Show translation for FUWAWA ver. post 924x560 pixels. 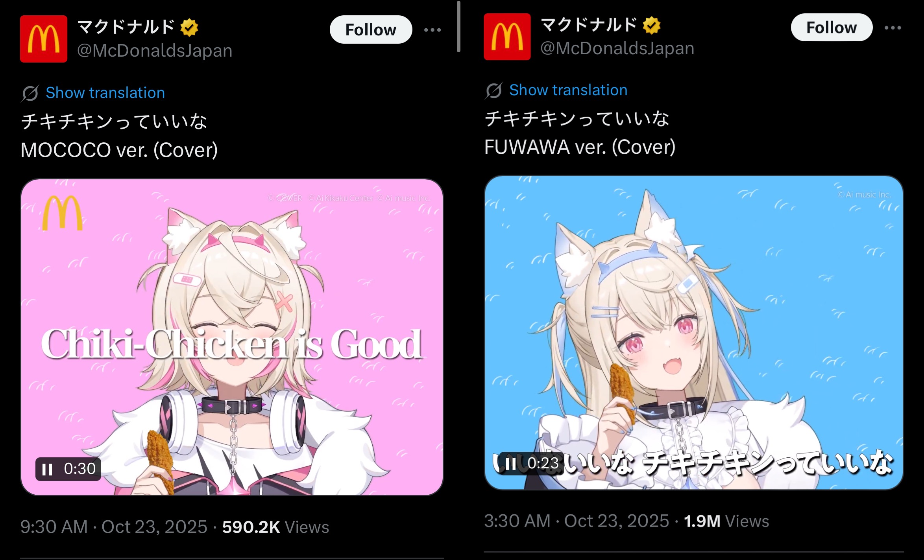pos(568,90)
